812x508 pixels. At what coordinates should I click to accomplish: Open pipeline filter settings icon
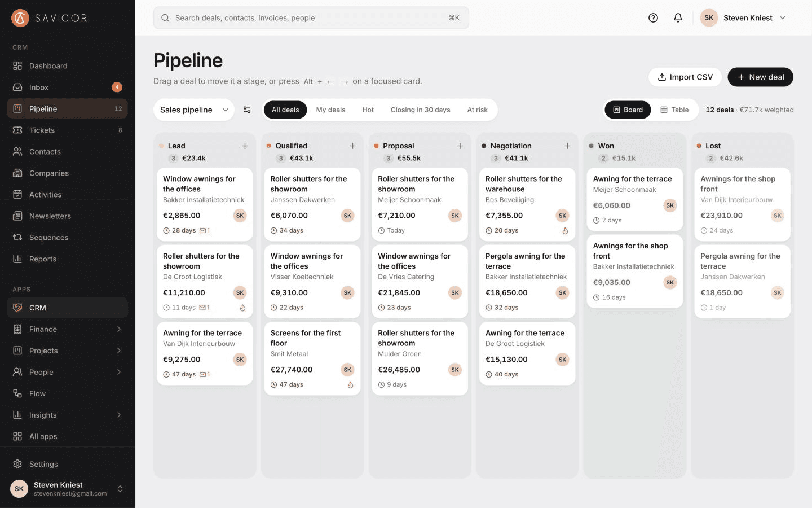click(247, 110)
